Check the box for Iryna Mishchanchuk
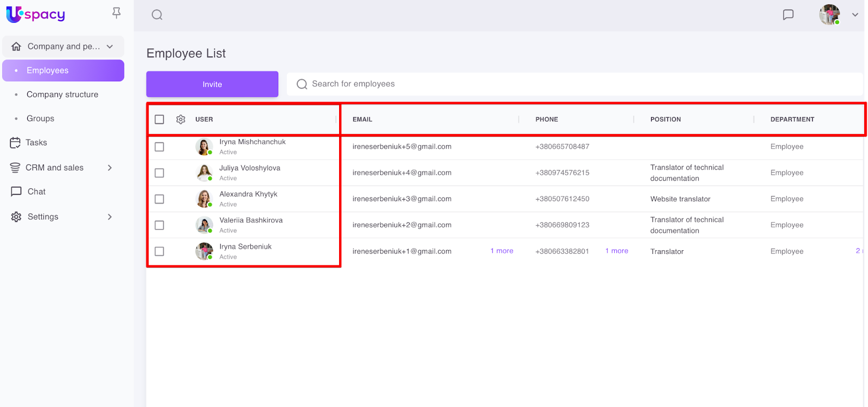This screenshot has width=868, height=407. [x=159, y=147]
